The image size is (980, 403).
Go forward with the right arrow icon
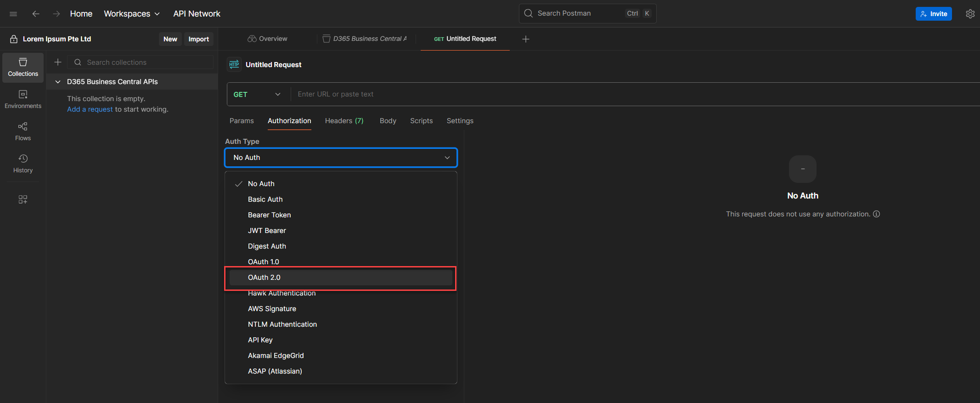coord(56,14)
